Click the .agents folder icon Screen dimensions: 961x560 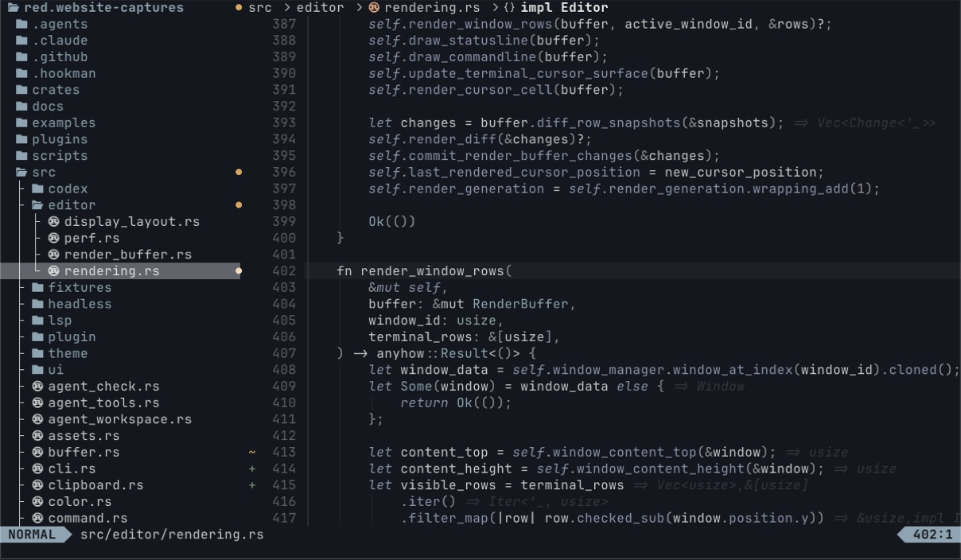(21, 24)
